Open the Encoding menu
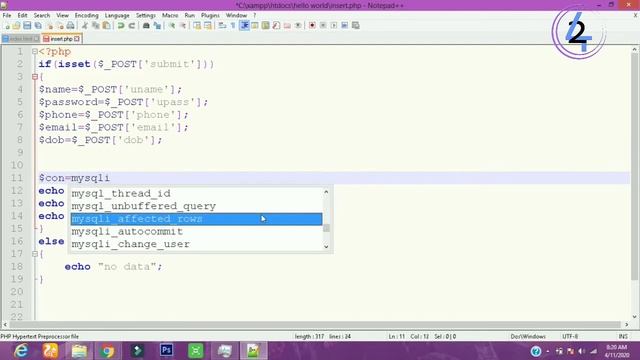Screen dimensions: 640x360 (87, 16)
